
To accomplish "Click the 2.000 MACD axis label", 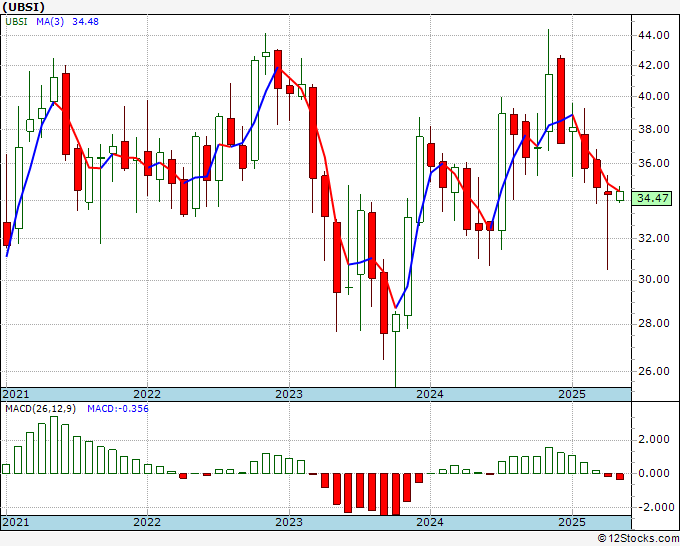I will (x=654, y=440).
